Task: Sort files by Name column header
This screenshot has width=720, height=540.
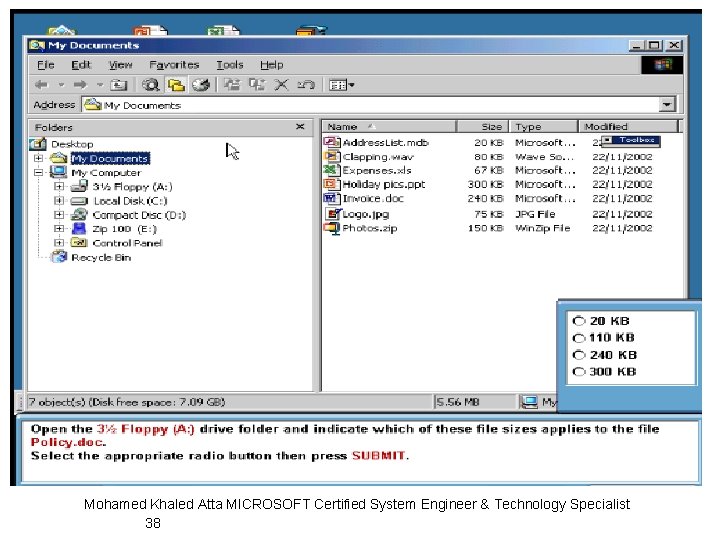Action: tap(389, 126)
